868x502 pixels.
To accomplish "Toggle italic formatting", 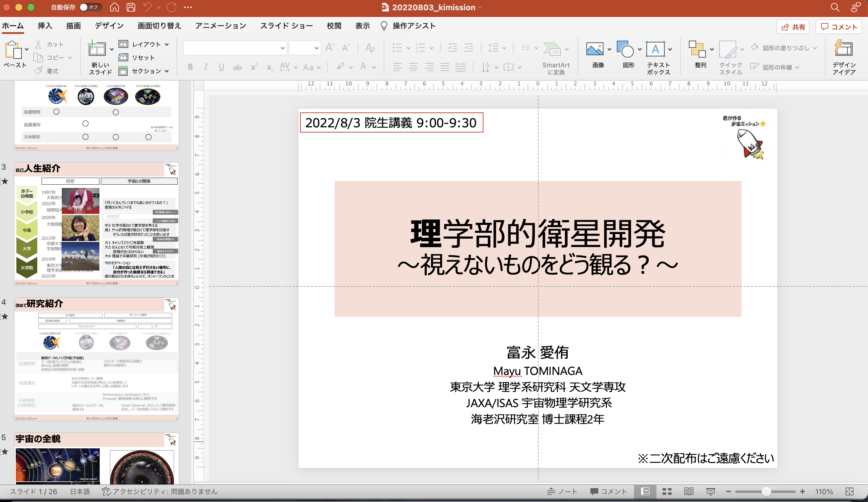I will (x=205, y=67).
